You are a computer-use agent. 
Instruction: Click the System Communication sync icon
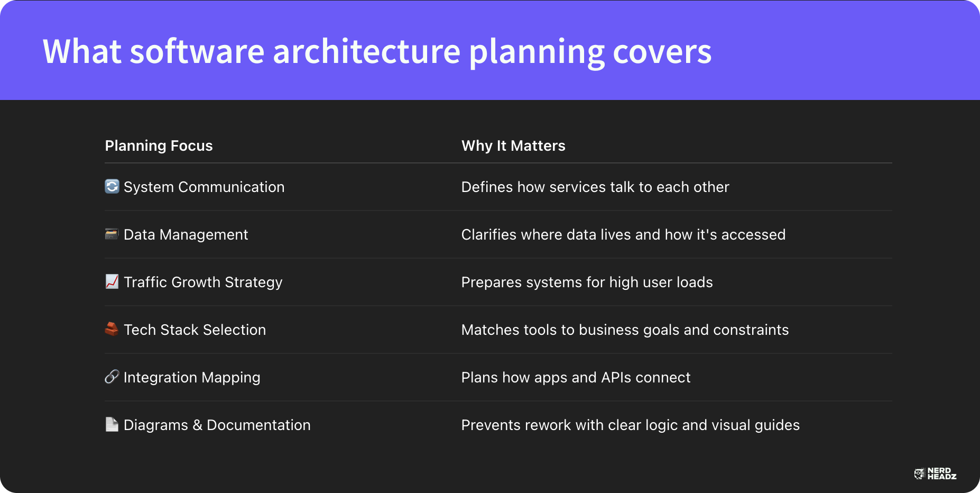point(112,186)
